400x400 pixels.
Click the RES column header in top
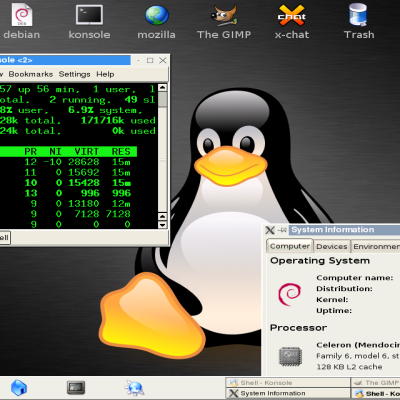(x=121, y=152)
